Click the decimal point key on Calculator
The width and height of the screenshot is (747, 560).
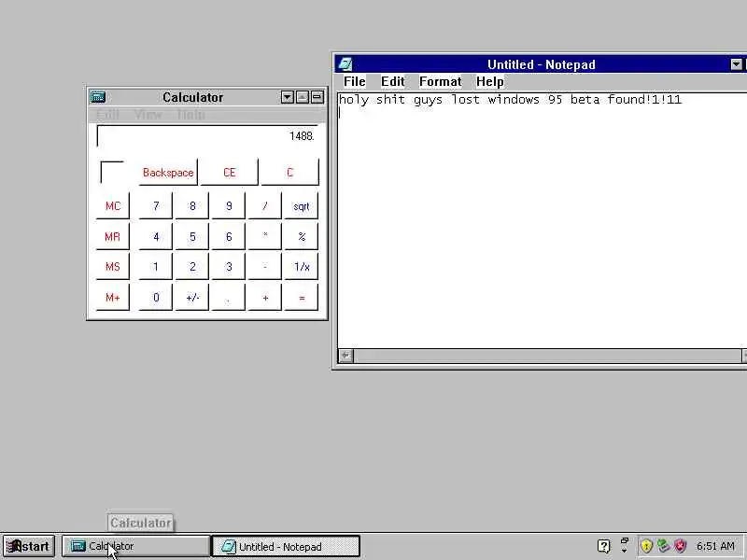tap(229, 298)
